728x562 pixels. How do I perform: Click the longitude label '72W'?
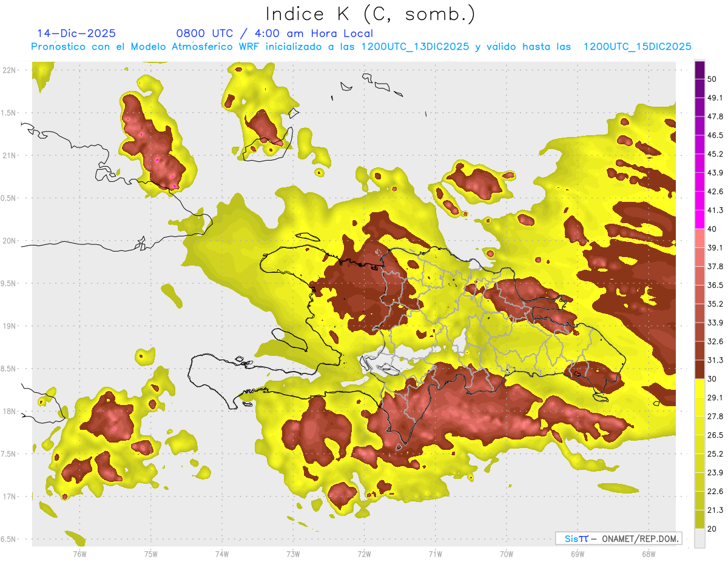pyautogui.click(x=364, y=554)
